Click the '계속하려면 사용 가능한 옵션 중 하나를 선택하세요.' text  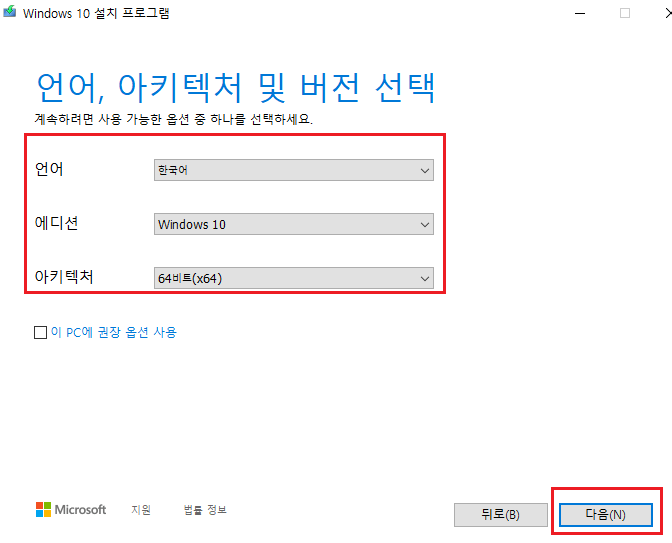click(x=174, y=119)
